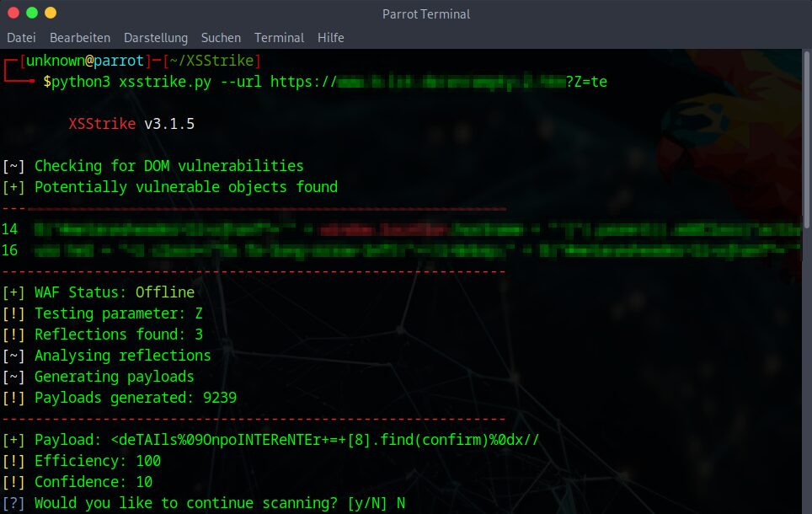Click the yellow window button
Viewport: 812px width, 514px height.
click(51, 13)
